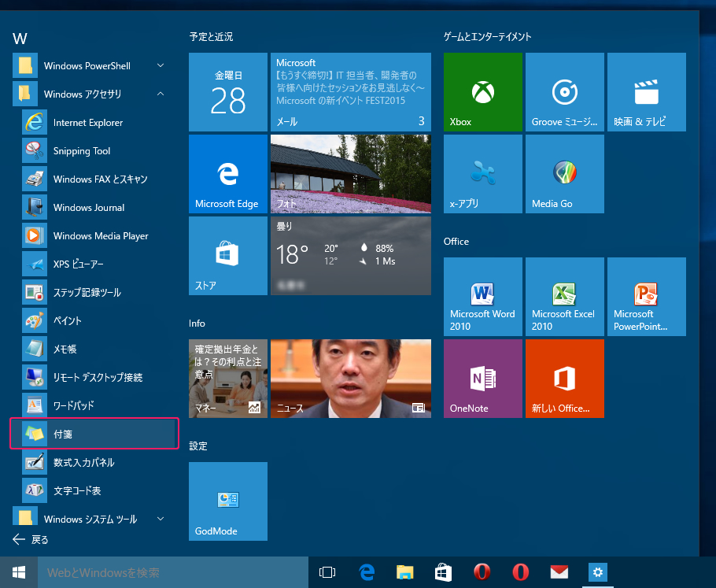Image resolution: width=716 pixels, height=588 pixels.
Task: Launch Snipping Tool scissors icon
Action: click(35, 151)
